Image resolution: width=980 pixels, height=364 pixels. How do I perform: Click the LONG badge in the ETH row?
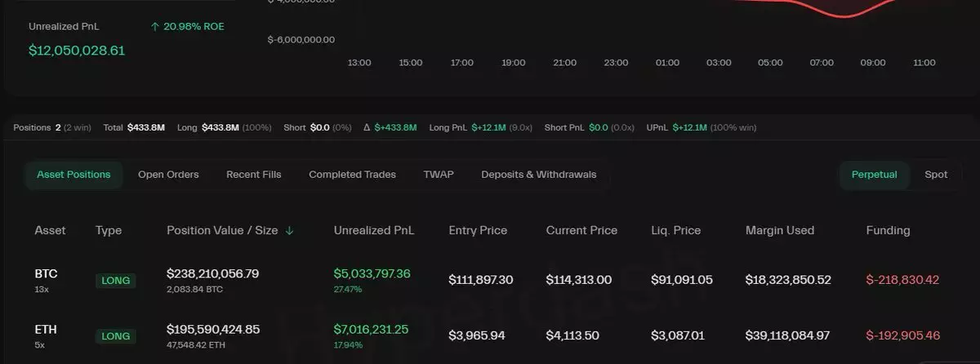(116, 335)
